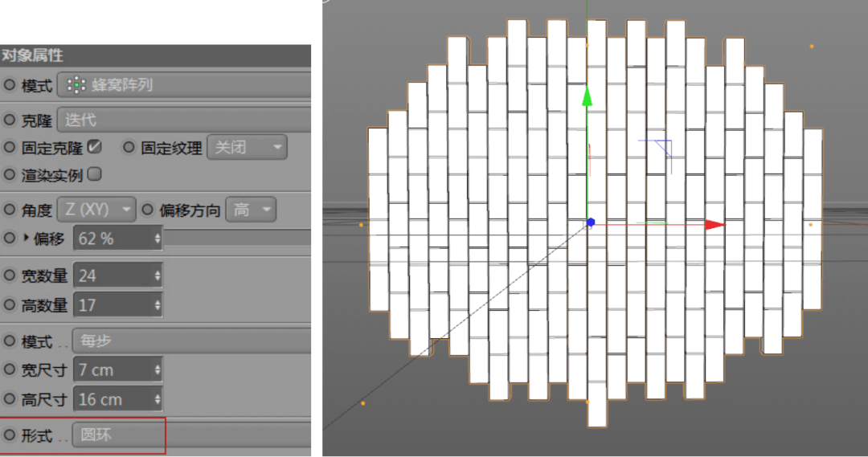Toggle the animation circle beside 角度
The image size is (868, 457).
[10, 210]
